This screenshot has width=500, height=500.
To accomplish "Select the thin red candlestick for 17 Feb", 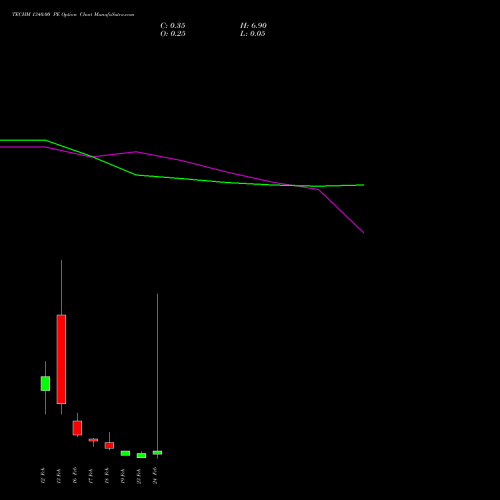I will 93,440.
